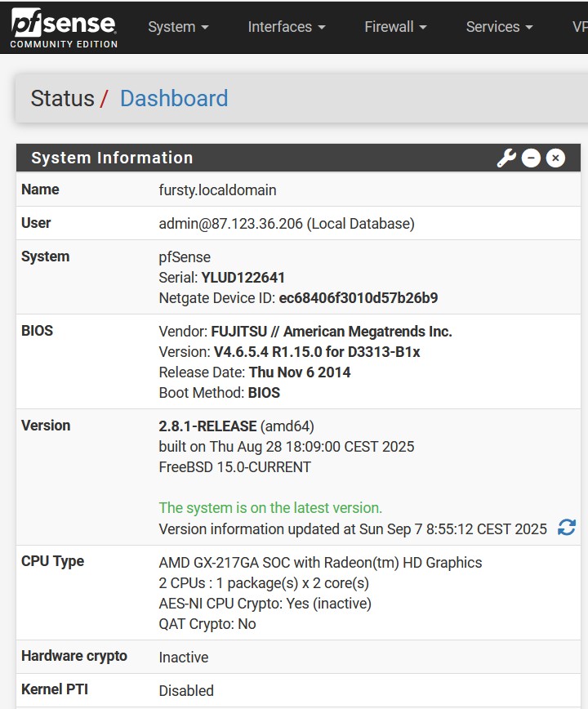The image size is (588, 709).
Task: Click BIOS vendor FUJITSU // American Megatrends text
Action: (332, 332)
